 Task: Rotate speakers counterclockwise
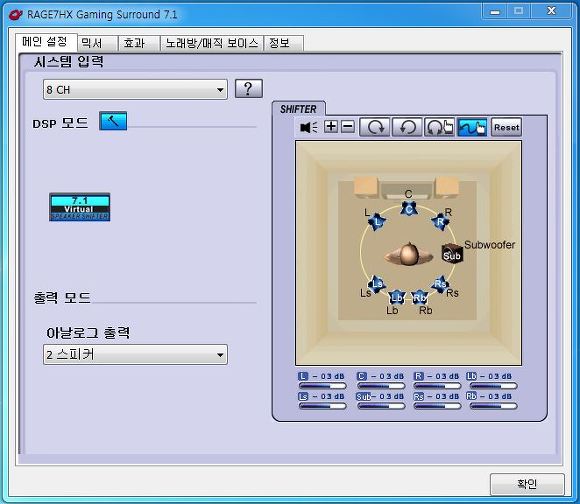[407, 127]
